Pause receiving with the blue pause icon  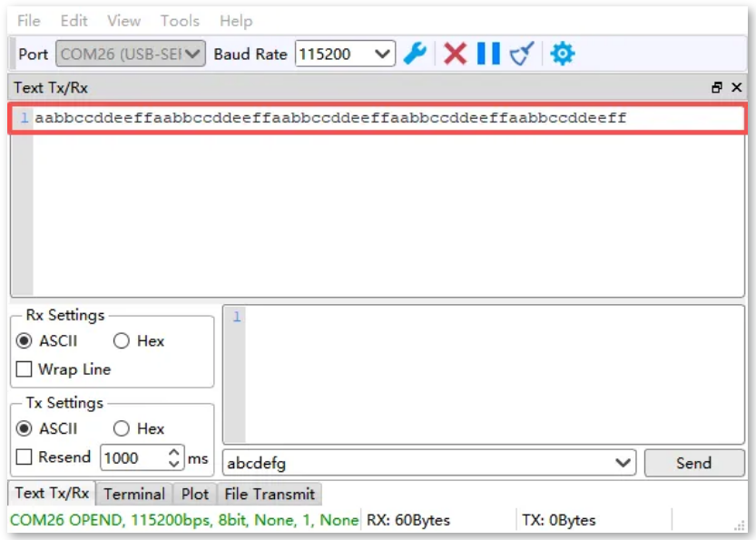[x=488, y=54]
